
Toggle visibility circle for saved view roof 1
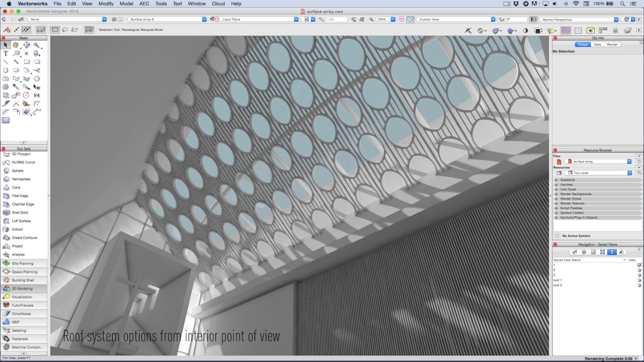tap(639, 280)
